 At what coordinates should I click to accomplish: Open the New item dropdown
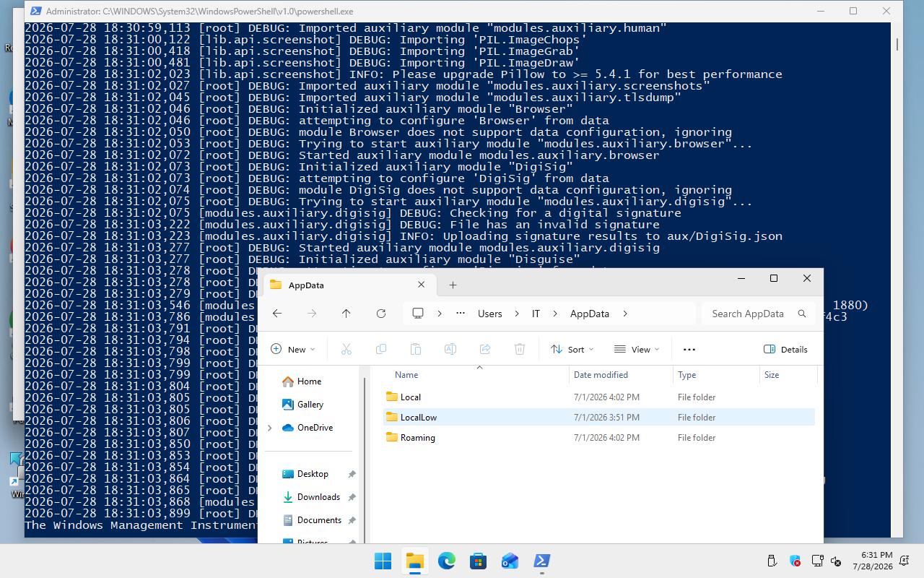(293, 349)
